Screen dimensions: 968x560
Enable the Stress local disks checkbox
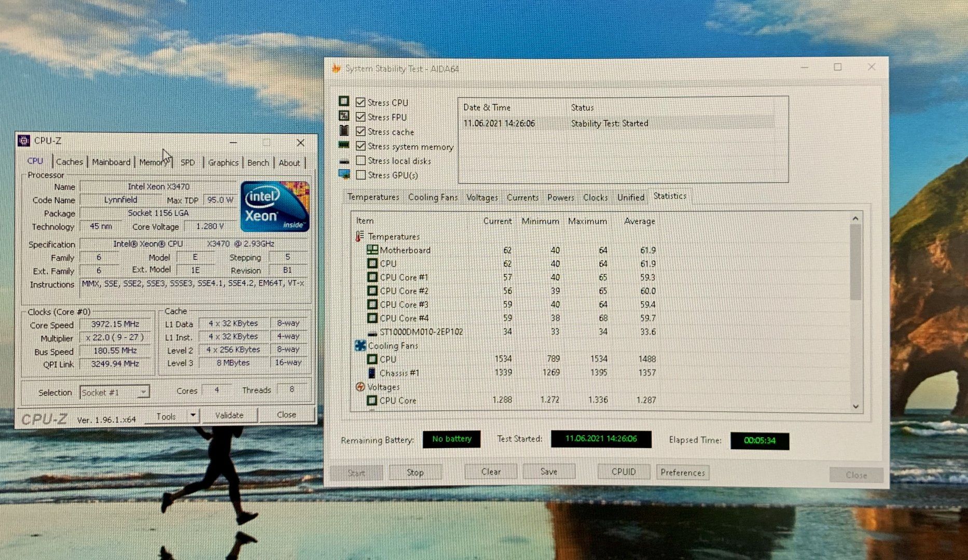click(361, 161)
